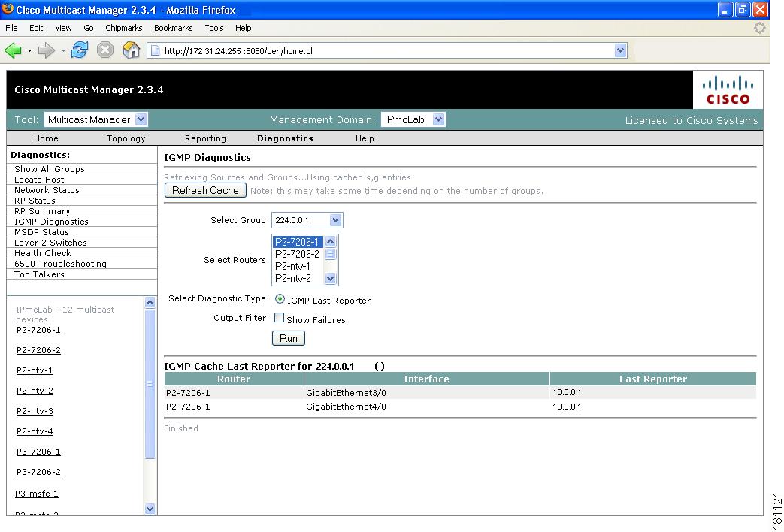Open the 6500 Troubleshooting link
The image size is (784, 532).
(x=60, y=264)
